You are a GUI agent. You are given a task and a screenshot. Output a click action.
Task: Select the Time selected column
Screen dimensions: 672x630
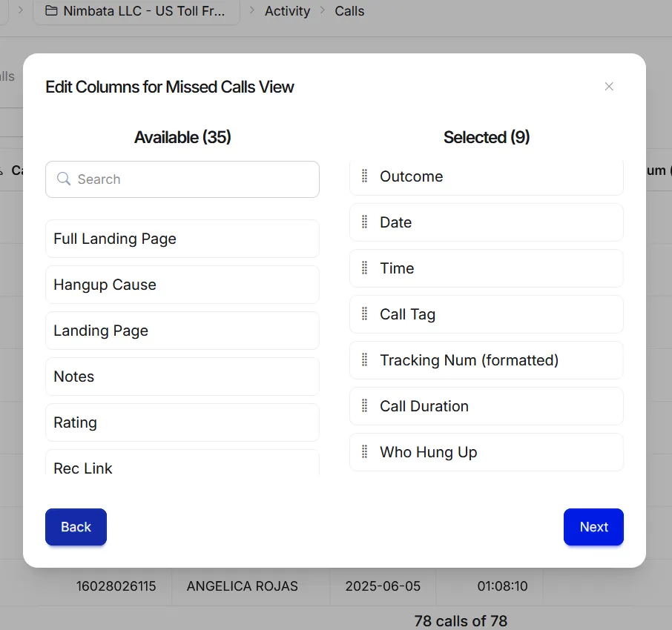pos(487,268)
